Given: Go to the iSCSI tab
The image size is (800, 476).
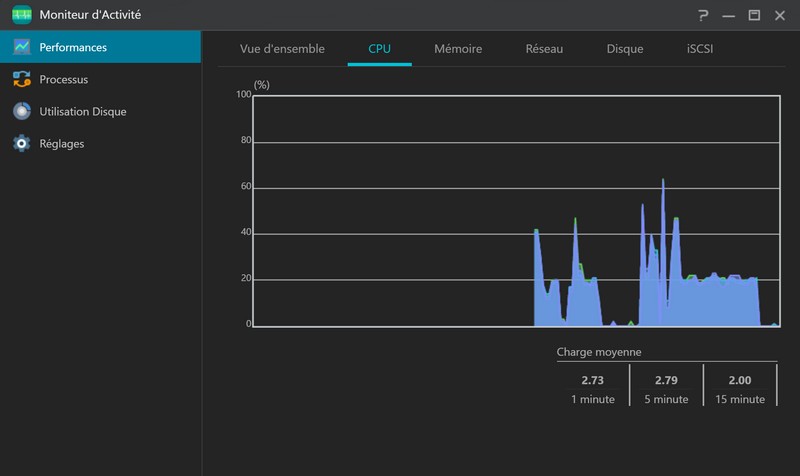Looking at the screenshot, I should tap(700, 49).
